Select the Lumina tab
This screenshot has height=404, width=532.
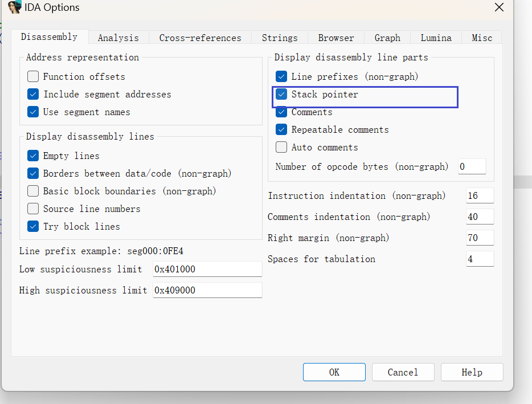coord(436,38)
